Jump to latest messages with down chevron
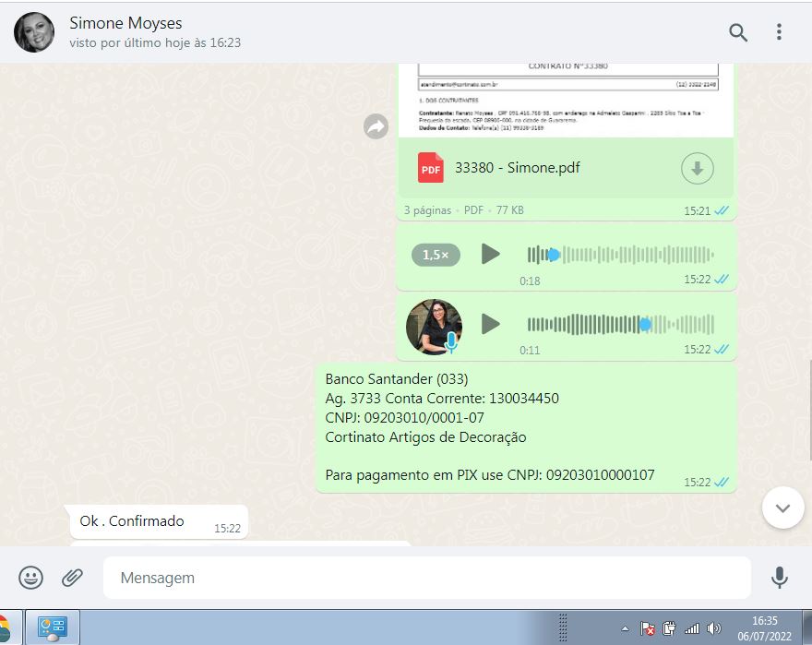The image size is (812, 645). point(782,508)
